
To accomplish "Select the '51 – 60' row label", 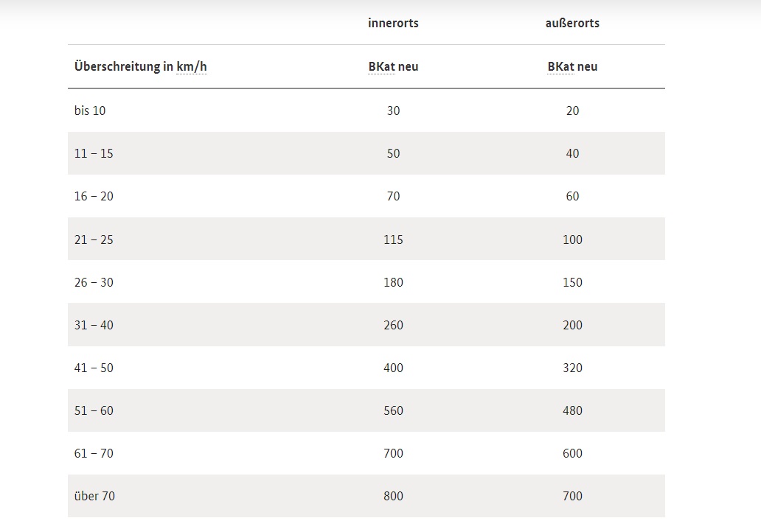I will pyautogui.click(x=94, y=410).
